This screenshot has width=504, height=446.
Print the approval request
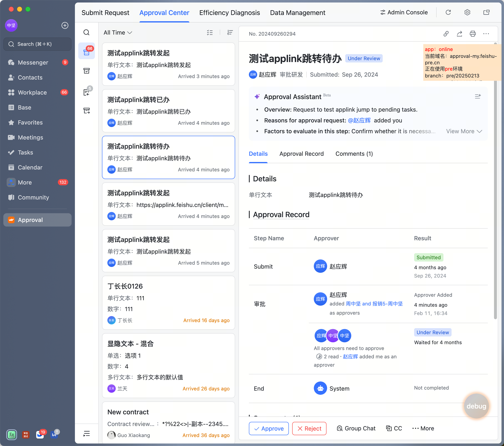473,34
